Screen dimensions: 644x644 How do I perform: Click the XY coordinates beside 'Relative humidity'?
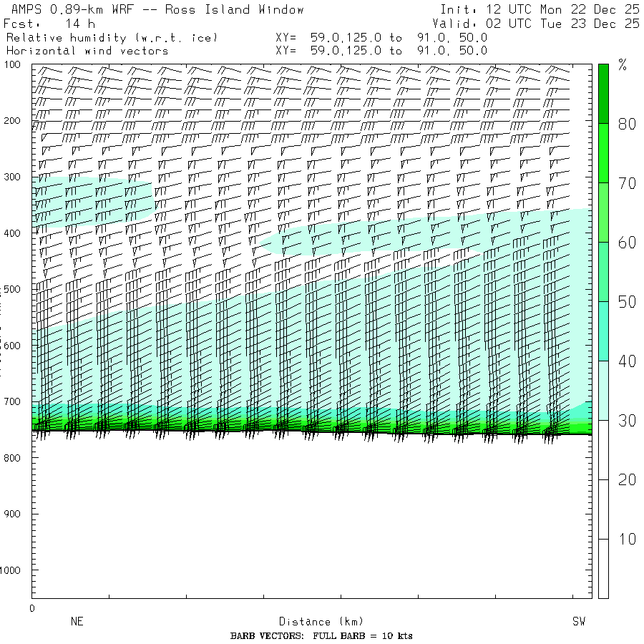click(381, 38)
